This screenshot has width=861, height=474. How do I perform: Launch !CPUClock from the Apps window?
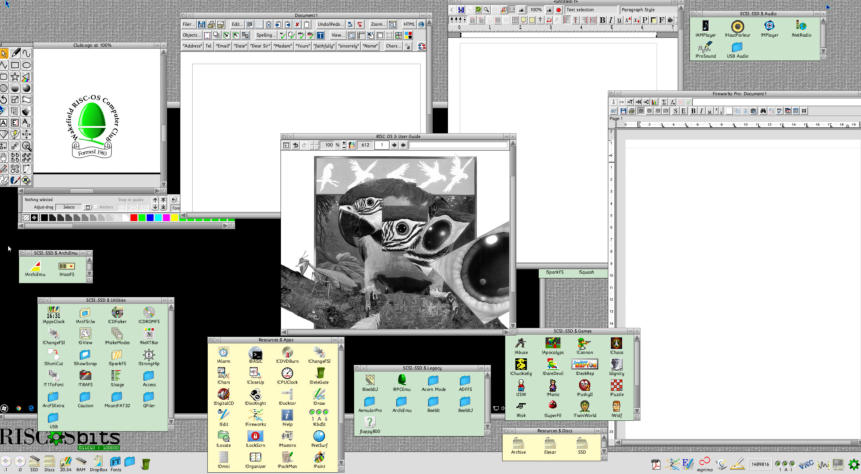click(287, 376)
